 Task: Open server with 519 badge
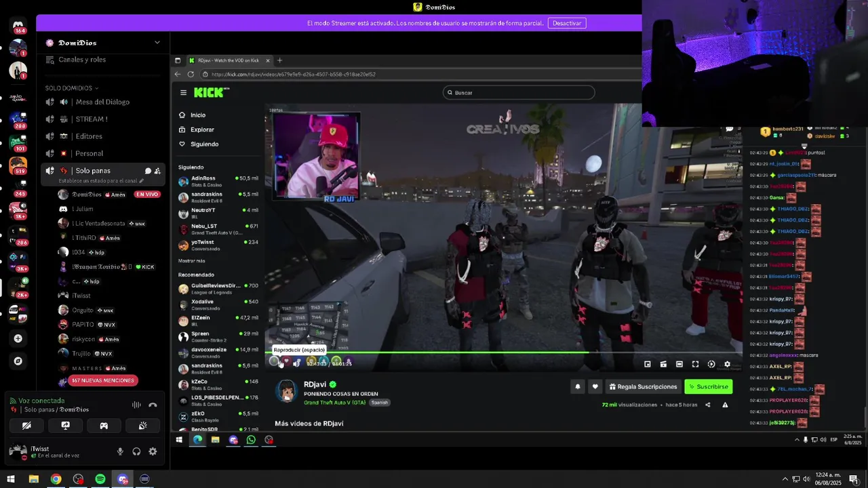[18, 165]
